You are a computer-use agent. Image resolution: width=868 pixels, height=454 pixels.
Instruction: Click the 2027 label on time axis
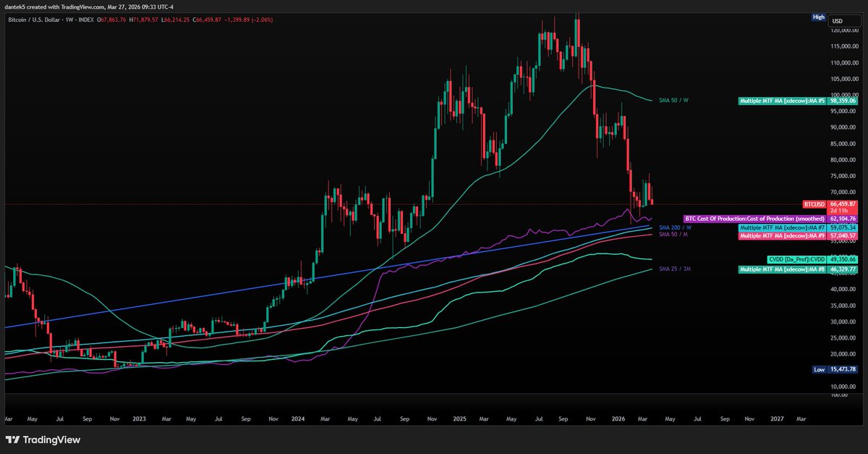click(777, 419)
